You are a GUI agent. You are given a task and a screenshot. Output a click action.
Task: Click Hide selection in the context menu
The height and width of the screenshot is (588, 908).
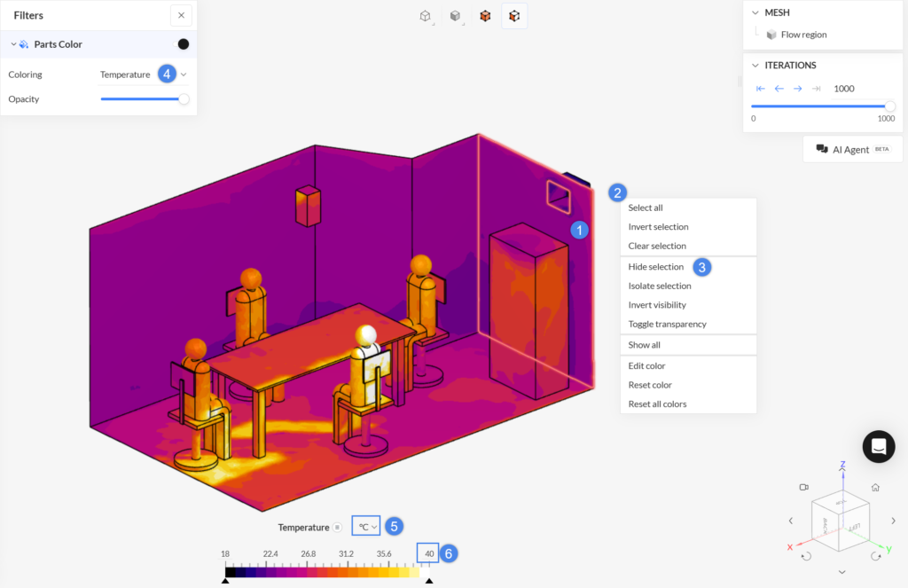click(688, 267)
